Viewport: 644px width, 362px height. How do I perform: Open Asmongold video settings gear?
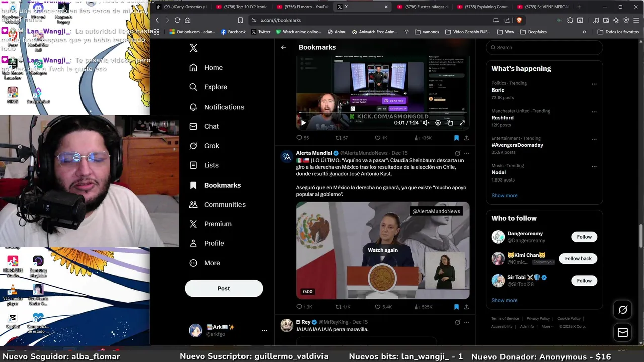pos(438,123)
